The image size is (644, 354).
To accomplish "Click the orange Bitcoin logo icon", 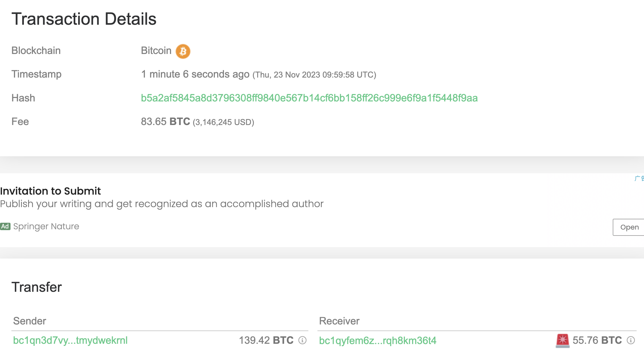I will tap(183, 51).
